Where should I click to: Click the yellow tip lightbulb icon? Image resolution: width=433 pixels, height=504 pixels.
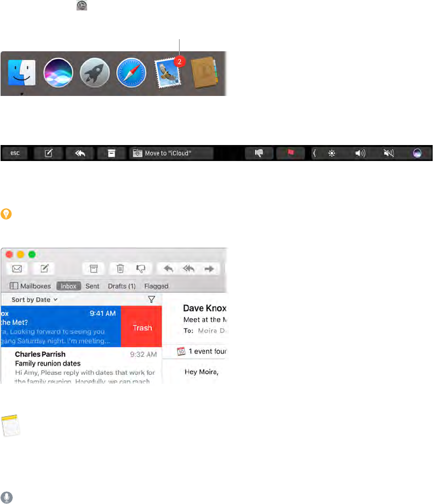[x=6, y=214]
